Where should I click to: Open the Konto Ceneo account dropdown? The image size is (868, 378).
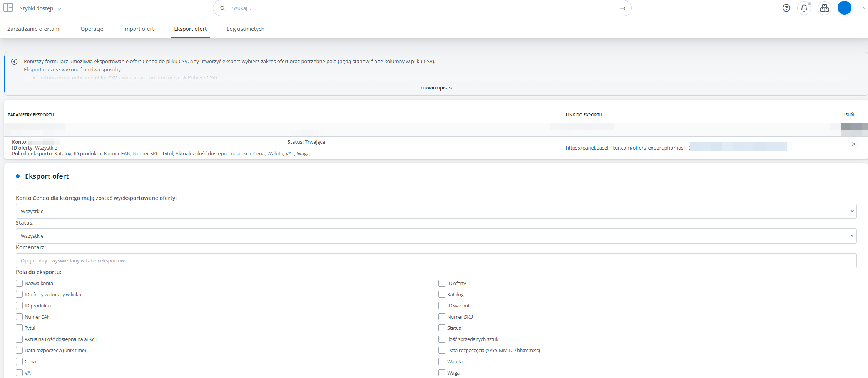[436, 211]
